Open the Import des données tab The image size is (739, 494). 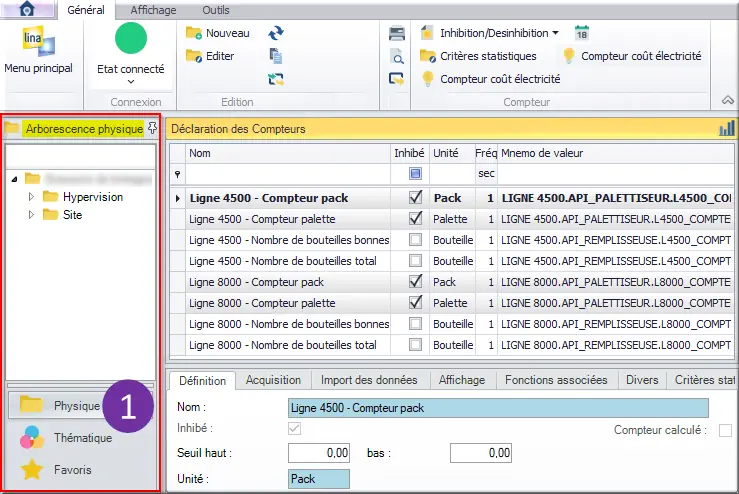coord(369,380)
